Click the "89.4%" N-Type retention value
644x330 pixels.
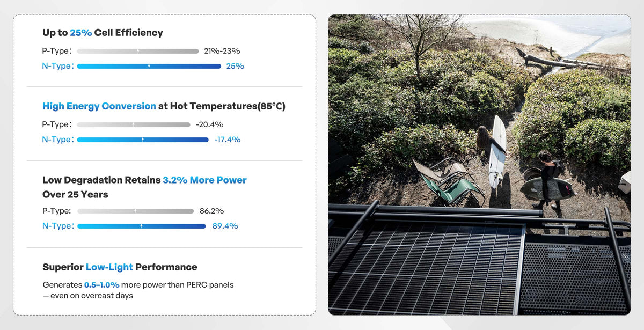tap(225, 226)
